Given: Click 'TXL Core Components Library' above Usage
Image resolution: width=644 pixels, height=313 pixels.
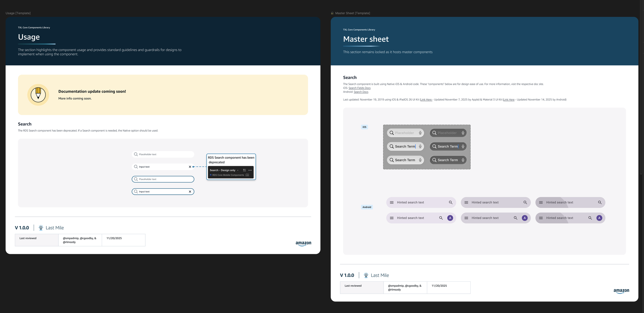Looking at the screenshot, I should pos(34,28).
